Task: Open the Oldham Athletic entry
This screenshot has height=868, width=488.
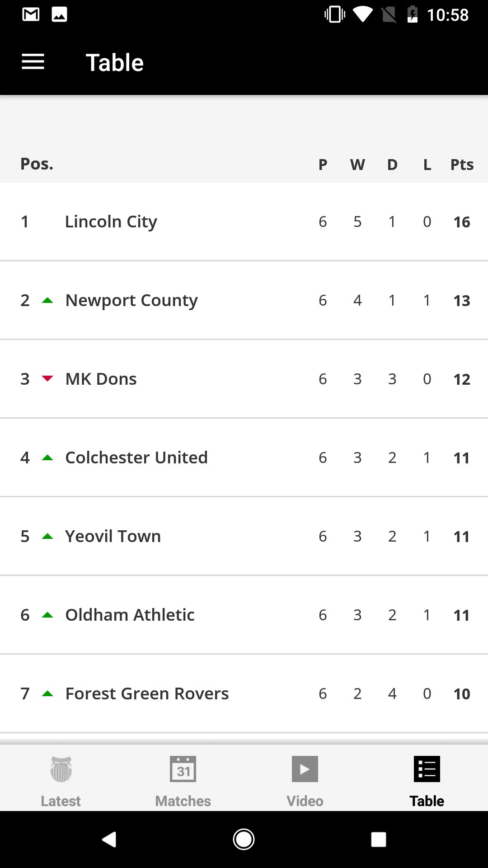Action: [x=130, y=615]
